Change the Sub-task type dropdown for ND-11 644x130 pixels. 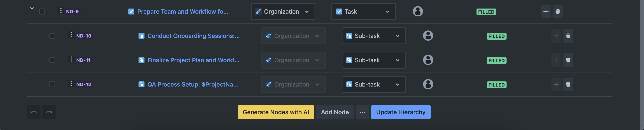[x=373, y=60]
